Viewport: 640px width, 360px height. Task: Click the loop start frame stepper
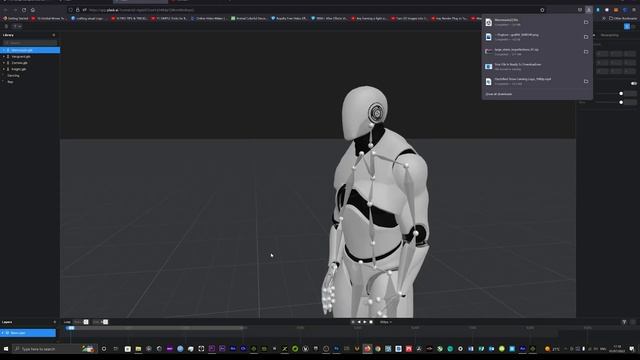click(86, 322)
